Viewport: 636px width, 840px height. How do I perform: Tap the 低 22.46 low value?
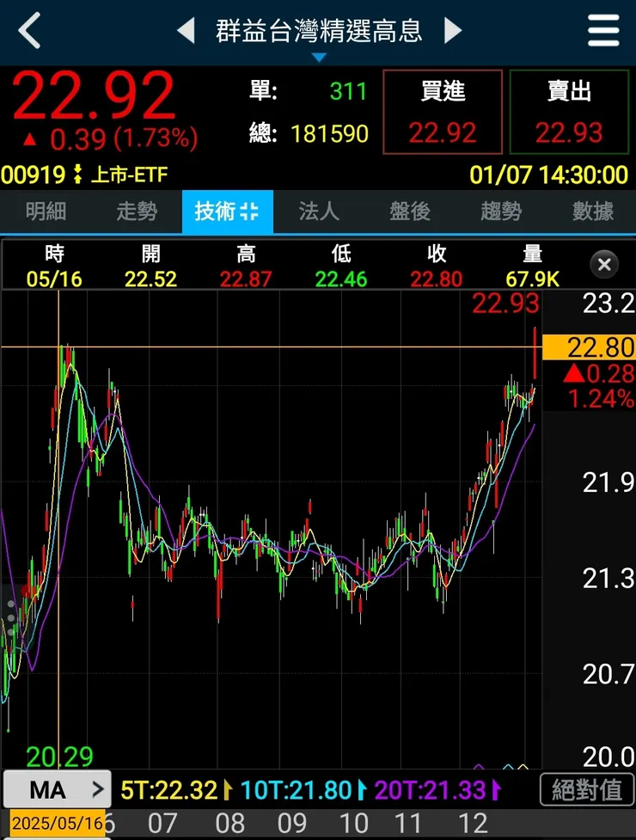(x=341, y=279)
